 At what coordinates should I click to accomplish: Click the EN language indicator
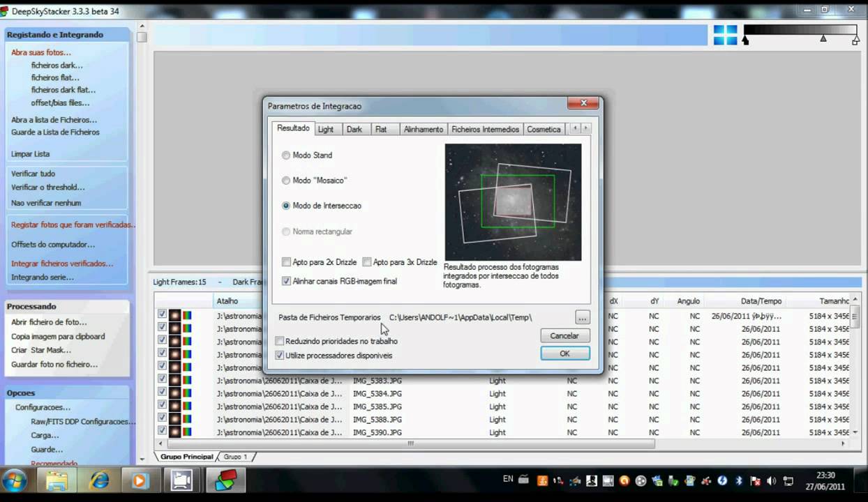click(508, 479)
